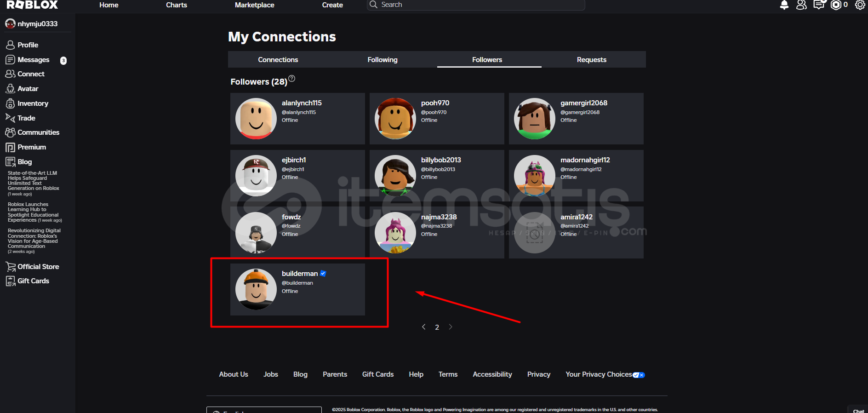The image size is (868, 413).
Task: Open the settings gear icon
Action: 860,5
